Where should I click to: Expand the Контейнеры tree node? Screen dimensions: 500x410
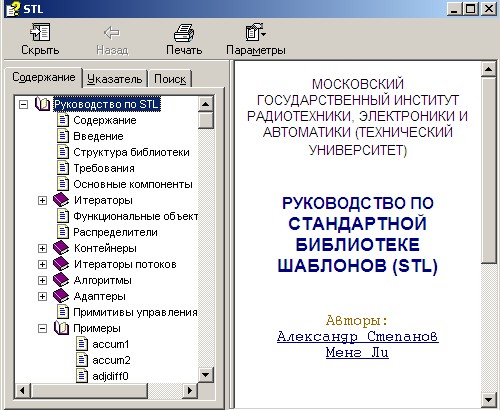pyautogui.click(x=42, y=248)
